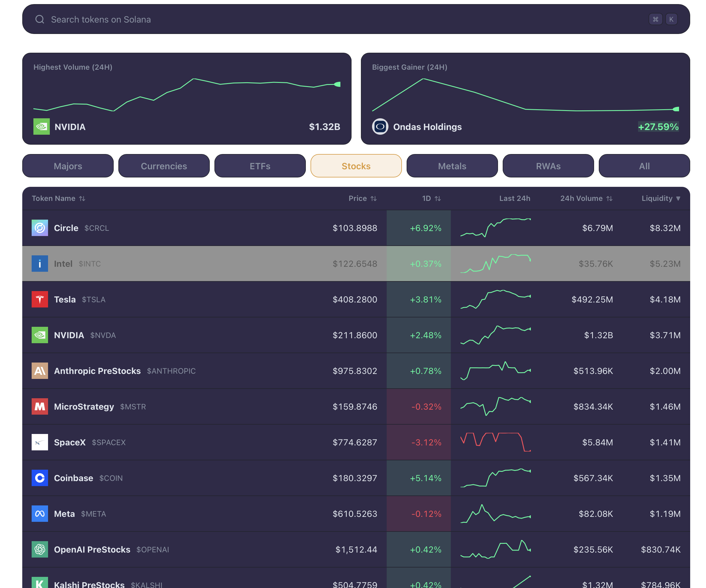Click the Last 24h column header
This screenshot has height=588, width=706.
click(x=515, y=199)
